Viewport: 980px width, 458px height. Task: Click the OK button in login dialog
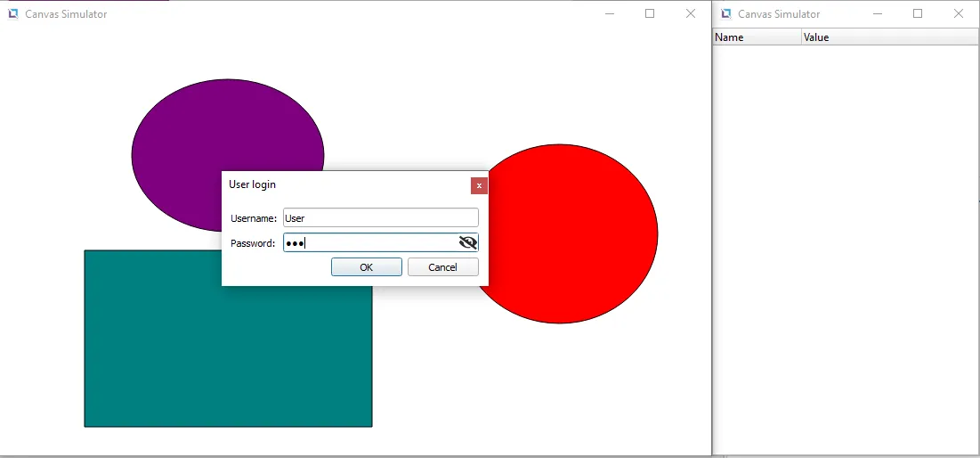coord(366,267)
